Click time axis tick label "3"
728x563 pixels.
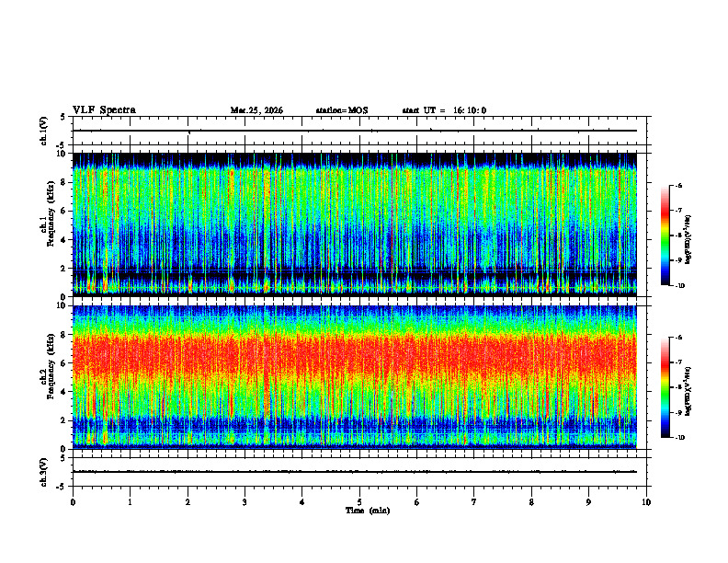point(245,502)
